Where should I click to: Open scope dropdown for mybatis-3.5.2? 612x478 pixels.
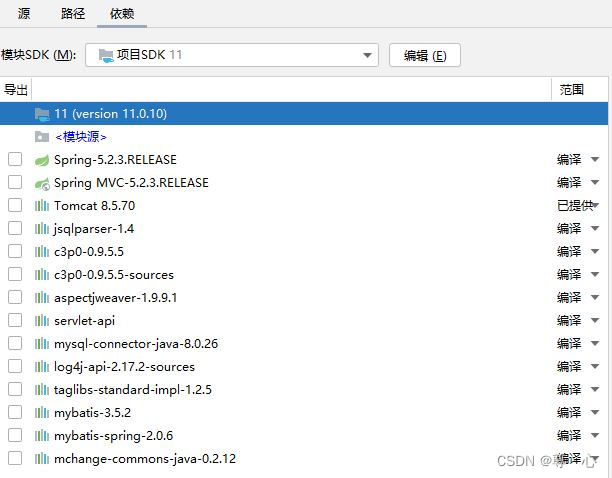point(595,412)
